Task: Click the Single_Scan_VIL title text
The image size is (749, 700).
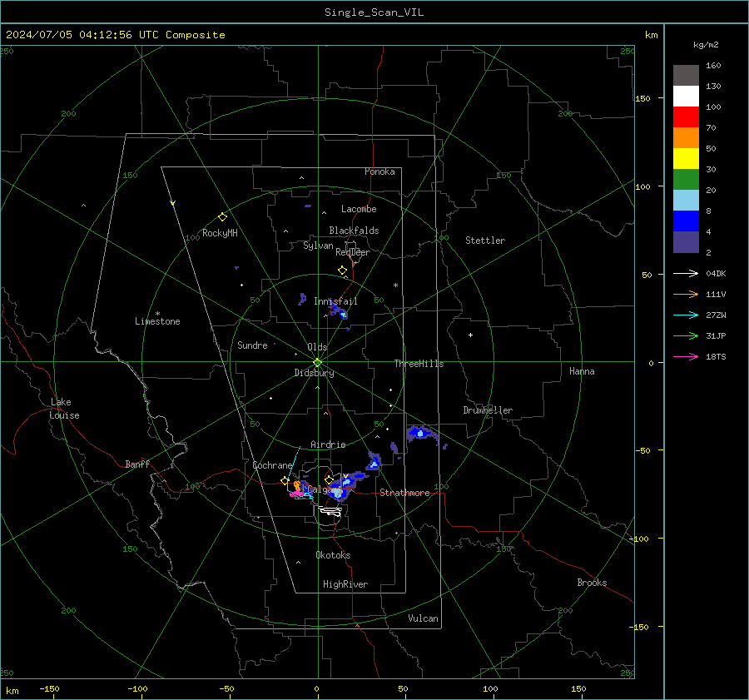Action: pyautogui.click(x=374, y=12)
